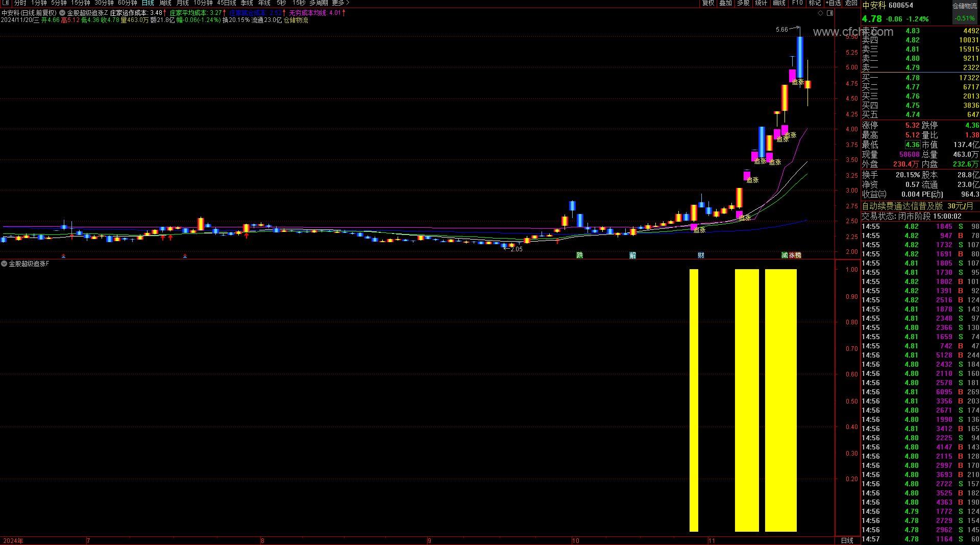Click the first pink info marker on time axis
This screenshot has height=545, width=980.
point(63,256)
